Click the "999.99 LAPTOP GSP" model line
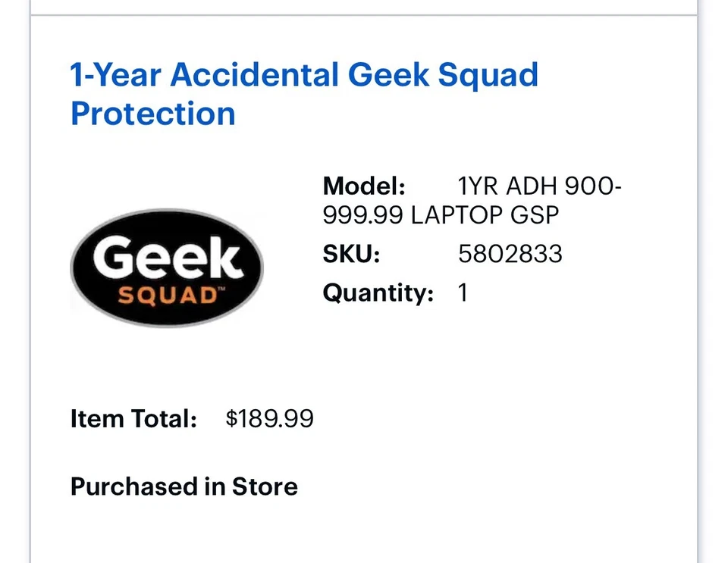Screen dimensions: 728x563 [x=441, y=216]
